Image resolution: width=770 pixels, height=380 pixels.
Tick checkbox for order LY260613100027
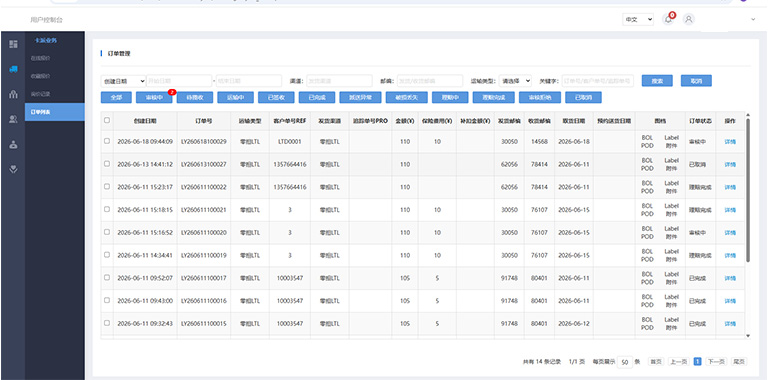click(x=107, y=164)
